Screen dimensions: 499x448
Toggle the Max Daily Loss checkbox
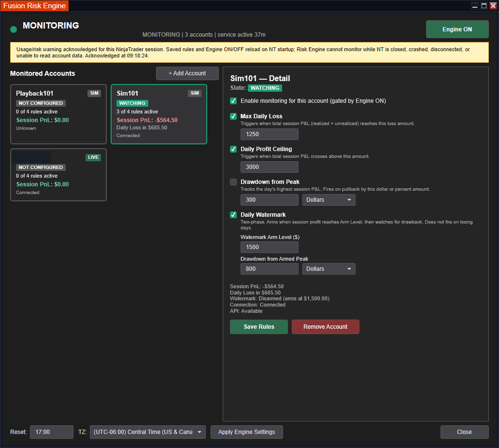(x=233, y=116)
